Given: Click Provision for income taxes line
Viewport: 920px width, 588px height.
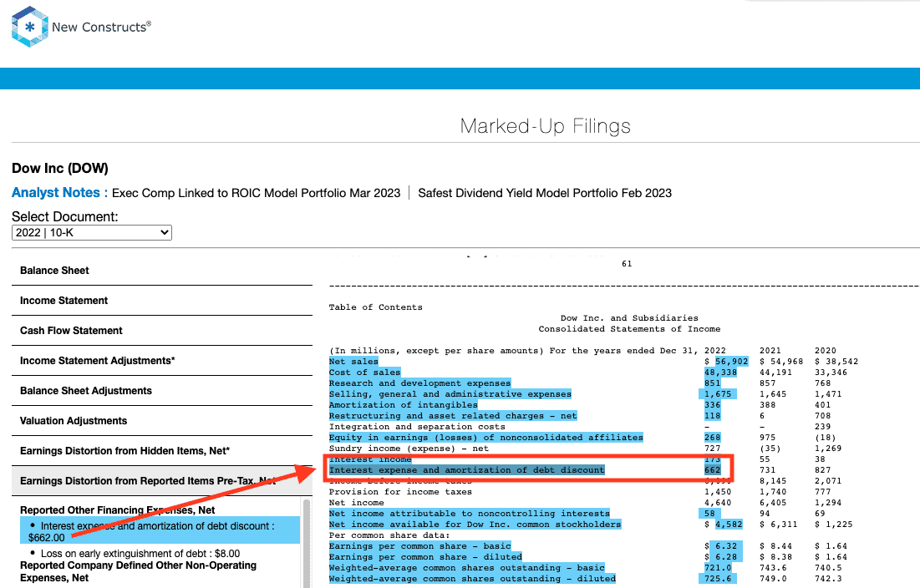Looking at the screenshot, I should pos(400,491).
